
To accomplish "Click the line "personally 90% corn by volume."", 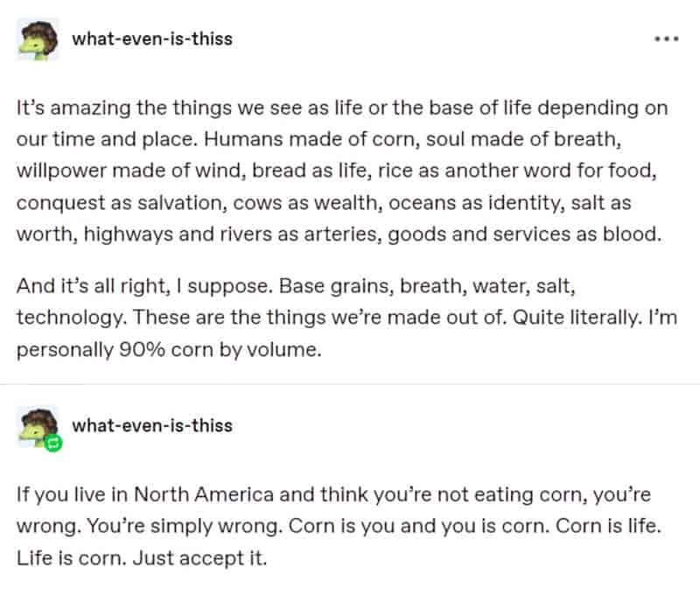I will click(169, 350).
